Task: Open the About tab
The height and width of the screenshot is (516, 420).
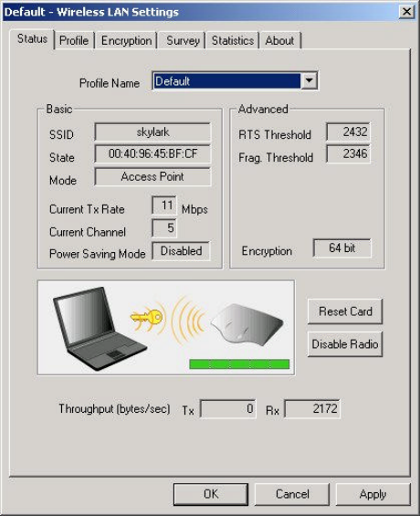Action: tap(279, 40)
